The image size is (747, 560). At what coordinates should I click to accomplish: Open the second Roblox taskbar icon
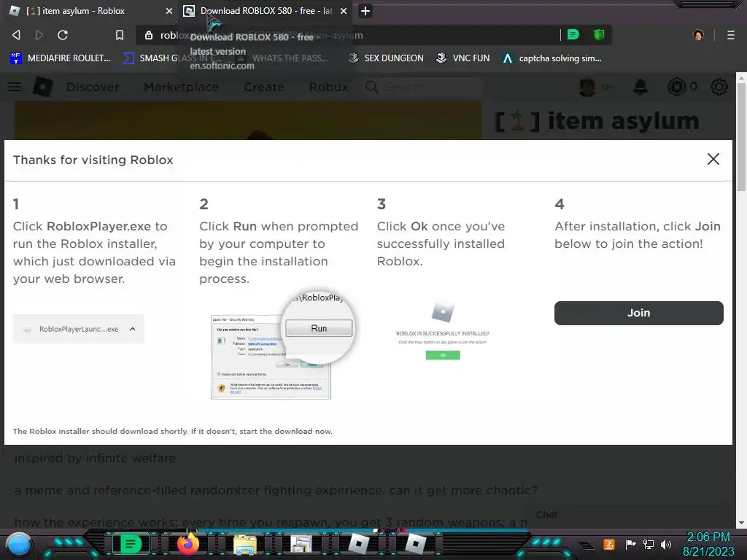pyautogui.click(x=415, y=544)
